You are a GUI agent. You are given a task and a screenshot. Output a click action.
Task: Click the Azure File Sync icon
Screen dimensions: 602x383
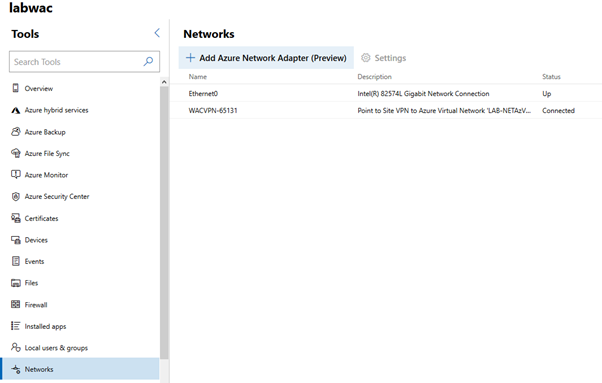[x=15, y=153]
